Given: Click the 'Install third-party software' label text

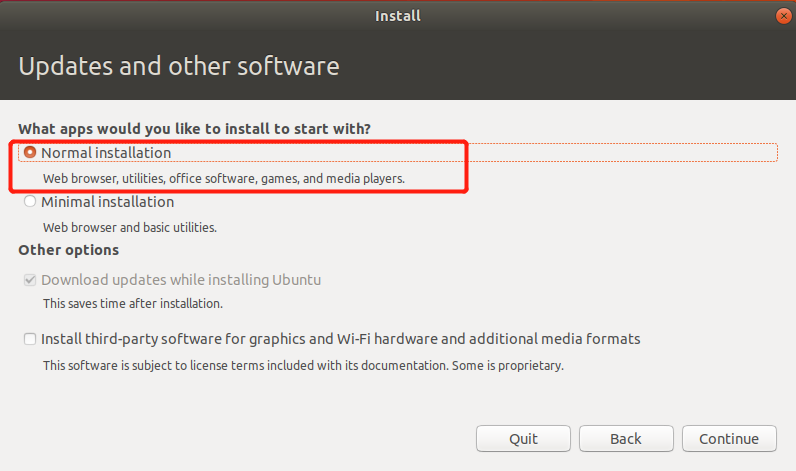Looking at the screenshot, I should click(340, 339).
